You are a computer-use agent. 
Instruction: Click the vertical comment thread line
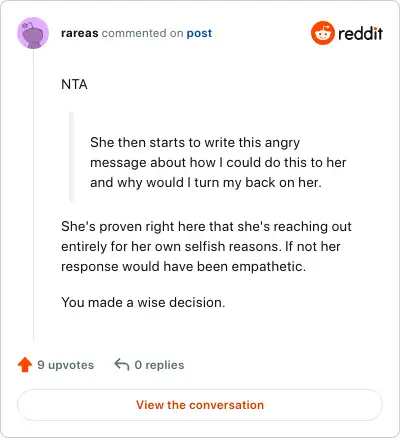(x=33, y=195)
